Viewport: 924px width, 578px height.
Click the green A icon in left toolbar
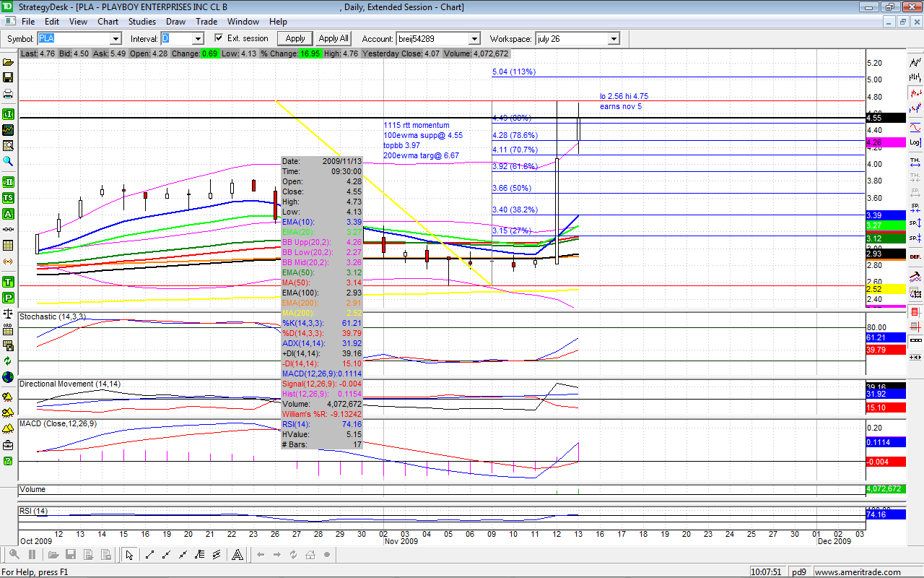(x=8, y=214)
